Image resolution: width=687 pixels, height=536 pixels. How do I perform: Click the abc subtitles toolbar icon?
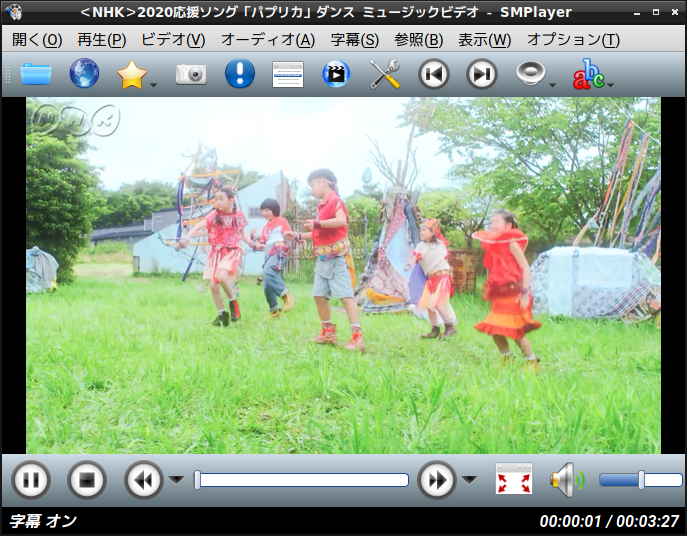tap(589, 74)
